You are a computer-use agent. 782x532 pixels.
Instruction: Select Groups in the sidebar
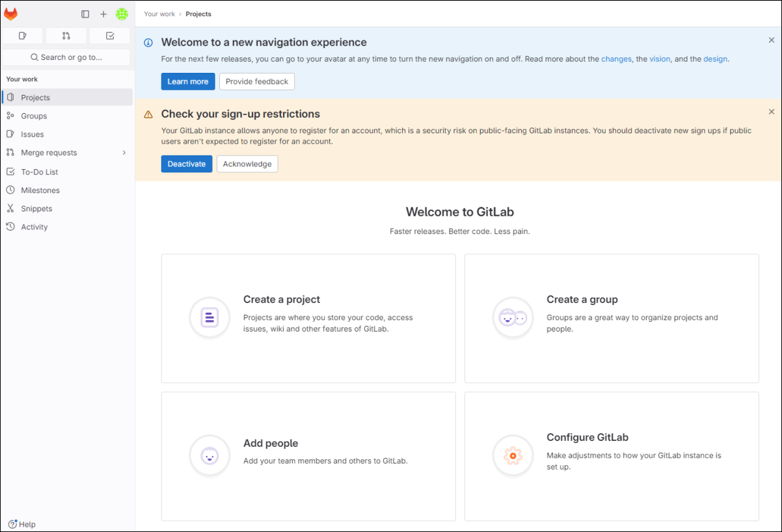click(x=34, y=116)
